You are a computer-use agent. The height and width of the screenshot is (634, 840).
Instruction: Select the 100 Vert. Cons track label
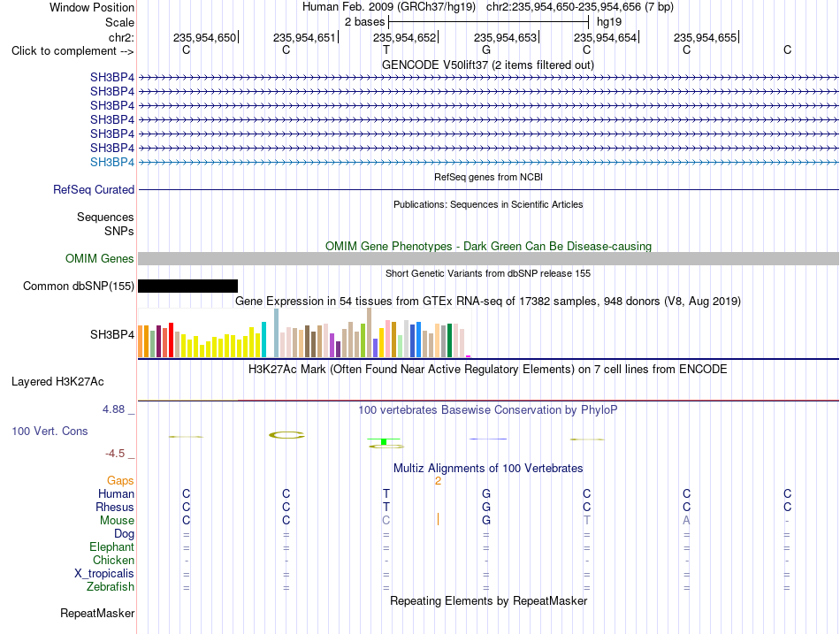click(50, 432)
